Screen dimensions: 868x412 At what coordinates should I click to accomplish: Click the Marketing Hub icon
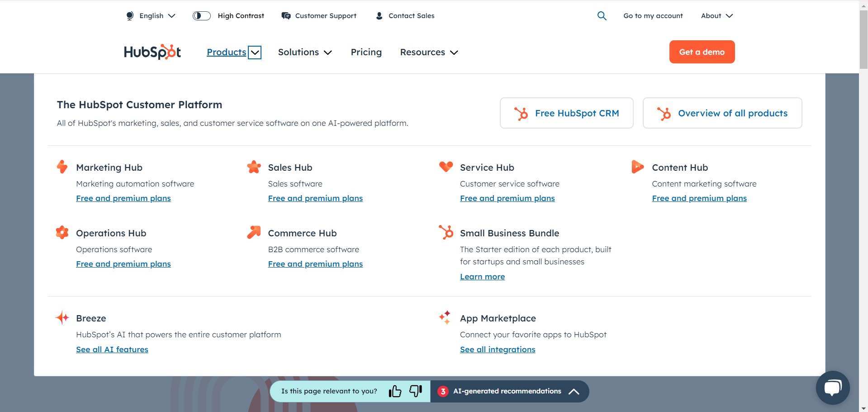[62, 167]
